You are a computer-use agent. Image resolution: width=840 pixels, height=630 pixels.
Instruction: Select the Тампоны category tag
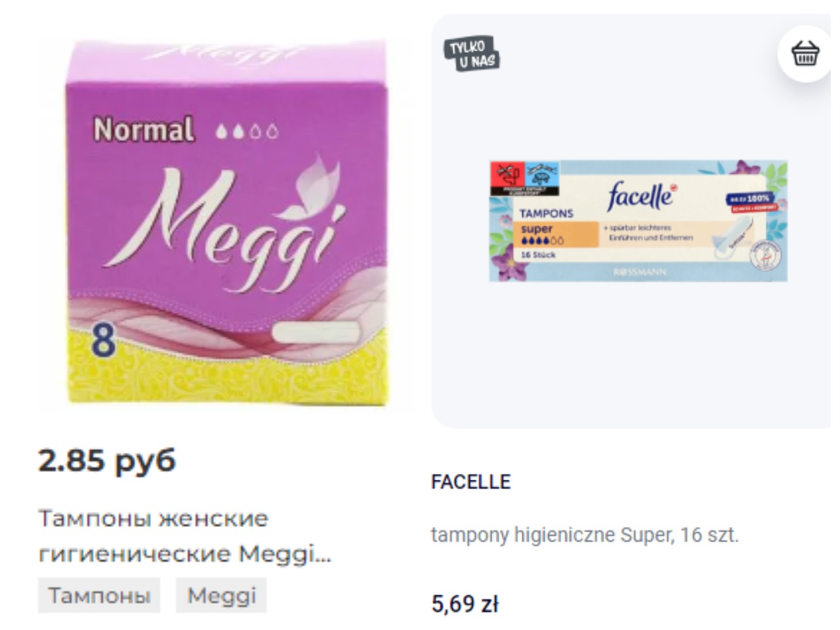click(99, 595)
